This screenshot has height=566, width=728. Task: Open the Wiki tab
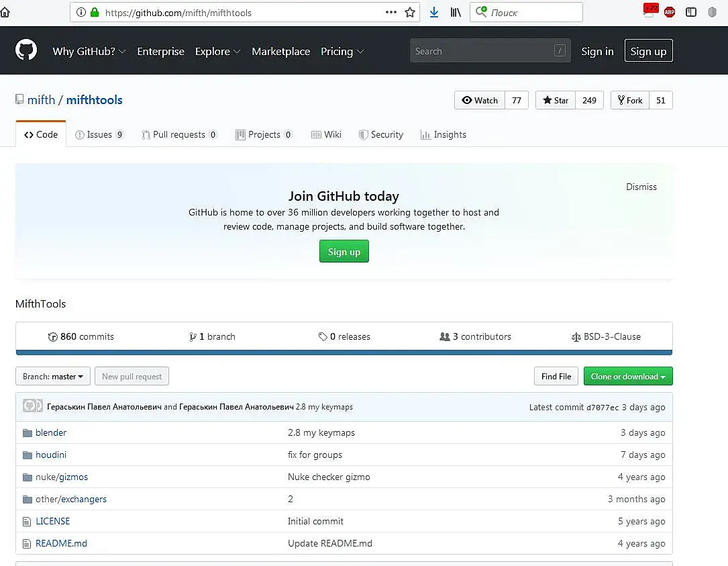[326, 135]
